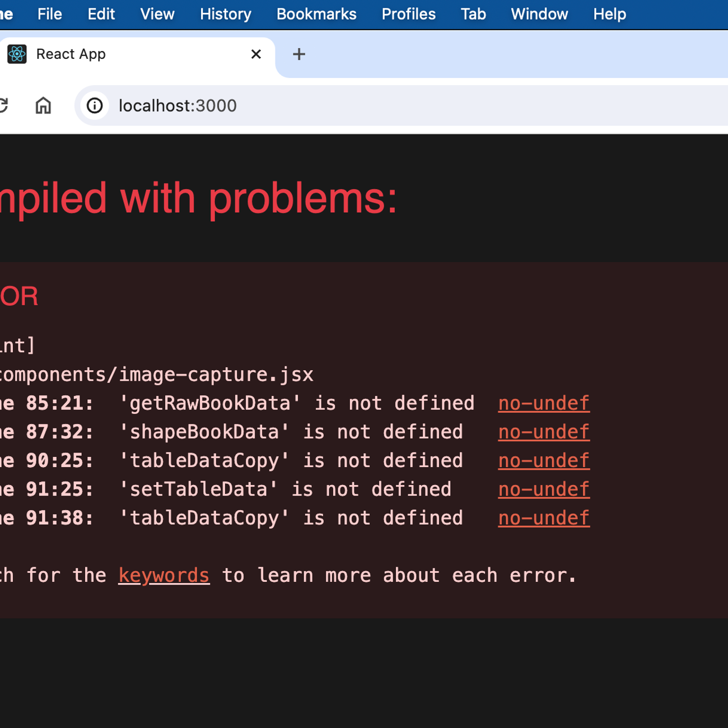Image resolution: width=728 pixels, height=728 pixels.
Task: Click the React logo favicon on tab
Action: pyautogui.click(x=17, y=54)
